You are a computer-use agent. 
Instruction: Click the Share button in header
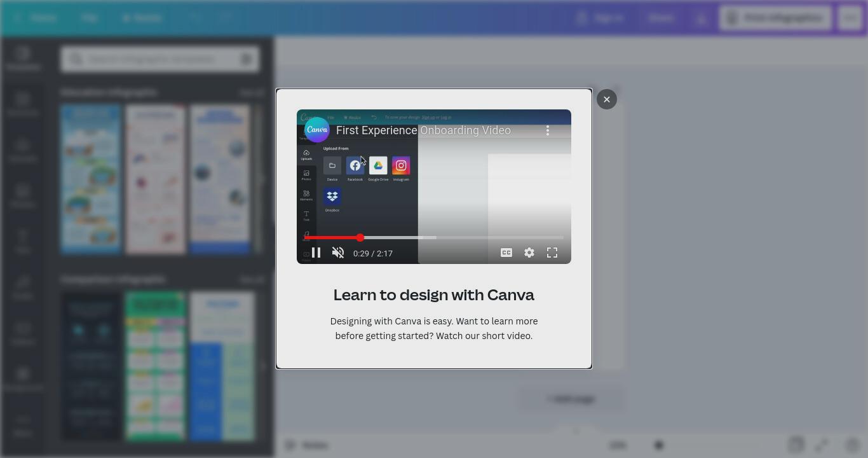click(x=661, y=18)
